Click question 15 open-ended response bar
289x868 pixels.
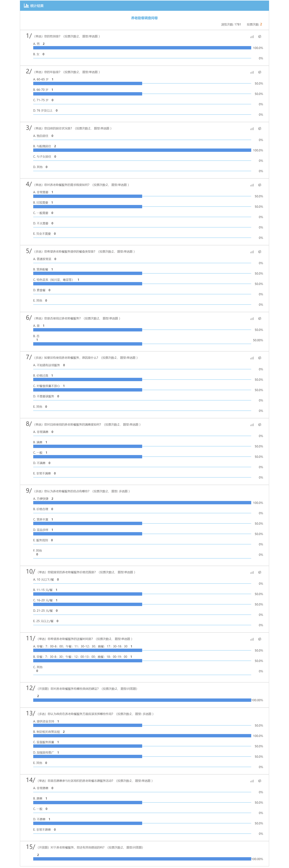point(142,859)
